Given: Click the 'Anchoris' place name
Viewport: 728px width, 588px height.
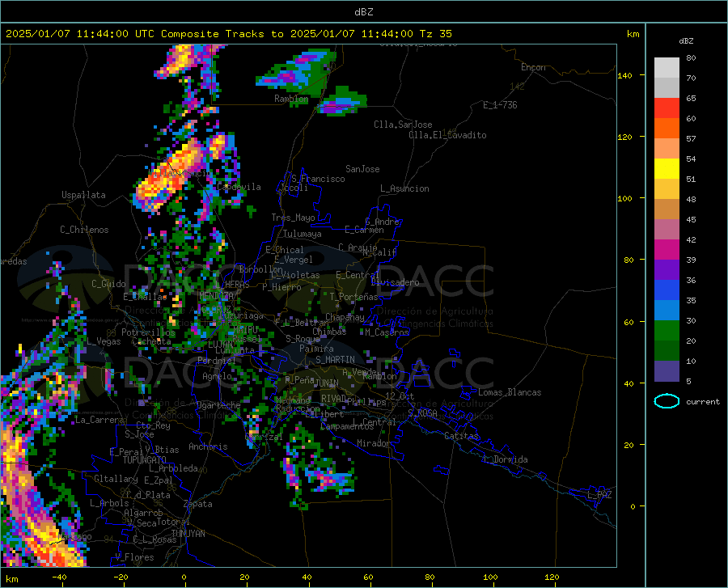Looking at the screenshot, I should coord(208,446).
